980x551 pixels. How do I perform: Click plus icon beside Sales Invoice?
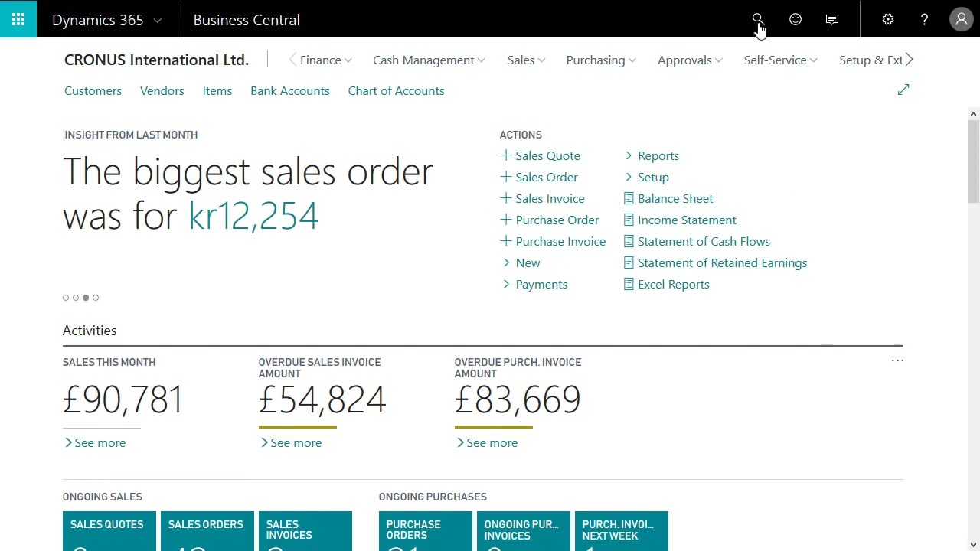(x=505, y=198)
